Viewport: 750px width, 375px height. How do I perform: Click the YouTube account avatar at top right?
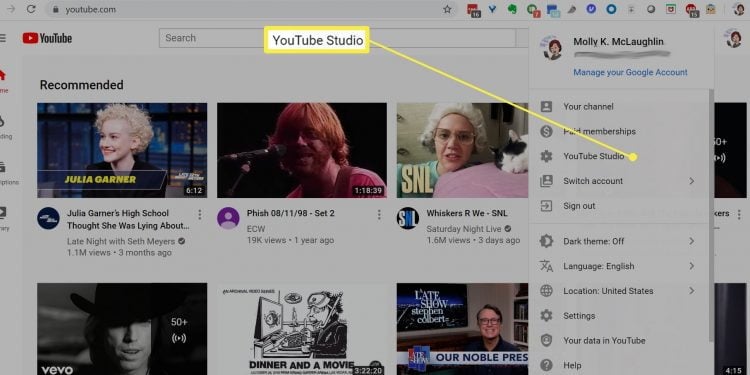pos(734,38)
